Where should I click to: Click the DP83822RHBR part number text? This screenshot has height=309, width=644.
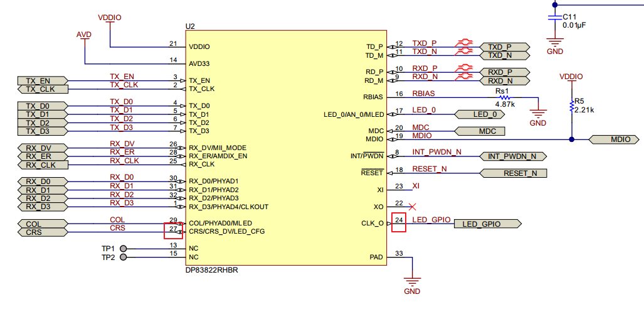click(x=213, y=270)
